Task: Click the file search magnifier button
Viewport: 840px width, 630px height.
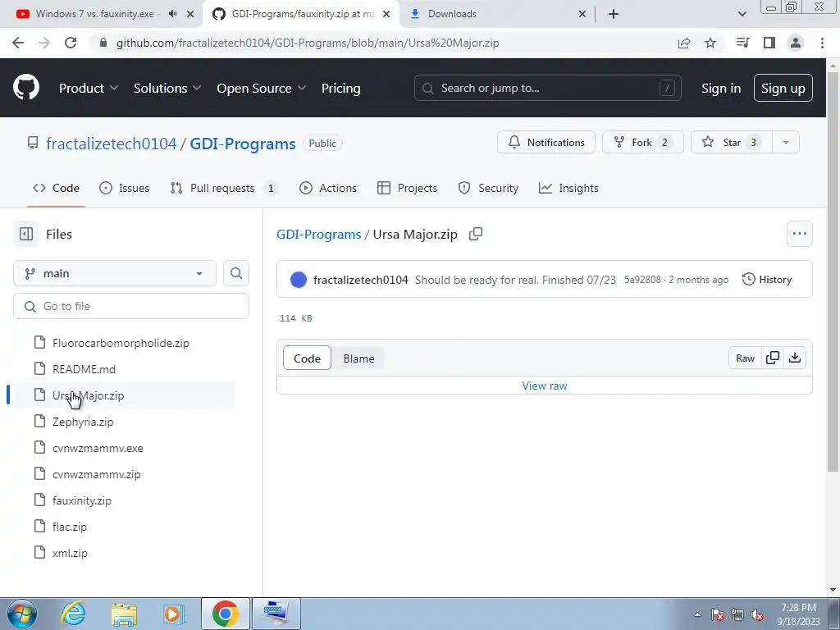Action: (x=235, y=273)
